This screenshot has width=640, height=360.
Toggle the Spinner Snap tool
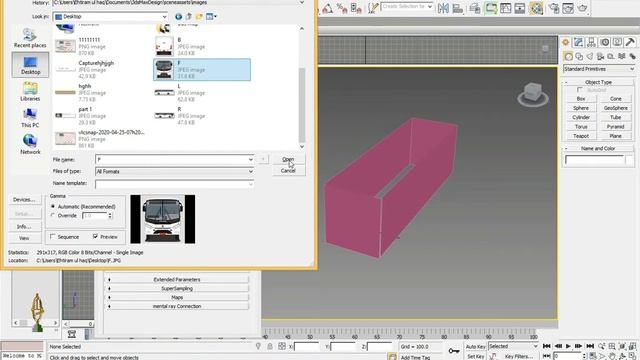[x=356, y=8]
